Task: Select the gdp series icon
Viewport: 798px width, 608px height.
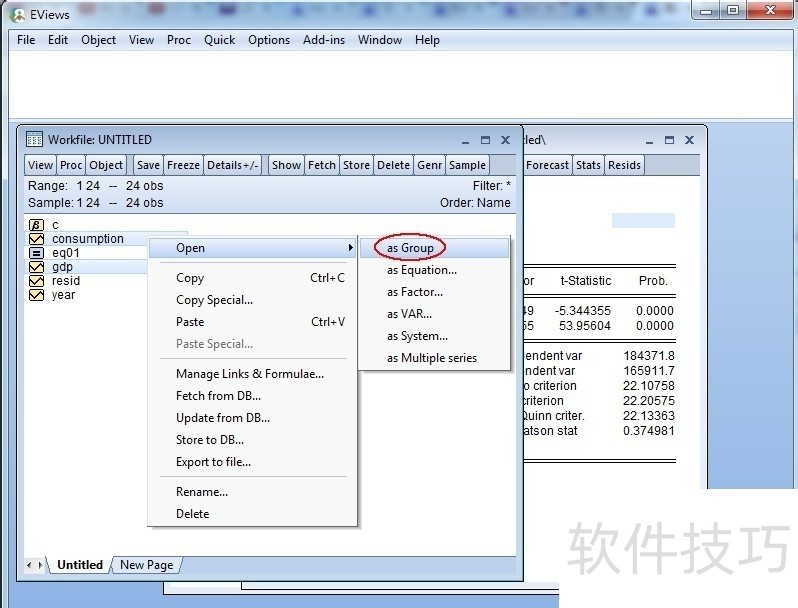Action: click(37, 267)
